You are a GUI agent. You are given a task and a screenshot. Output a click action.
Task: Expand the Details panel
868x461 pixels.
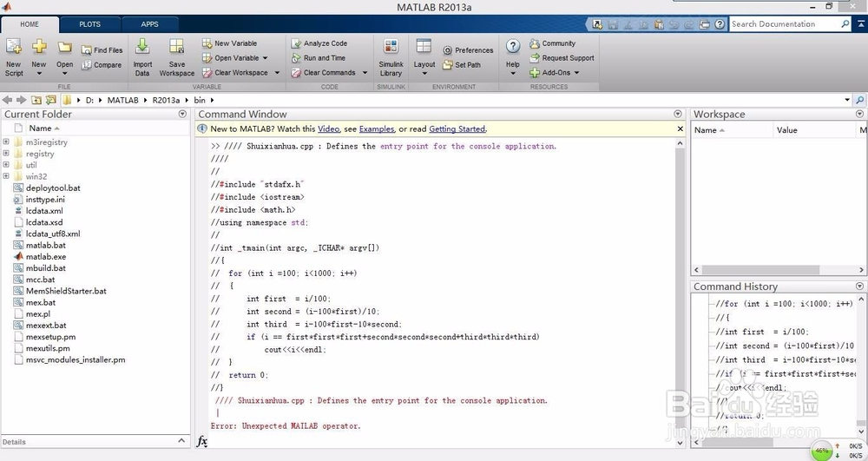[181, 441]
